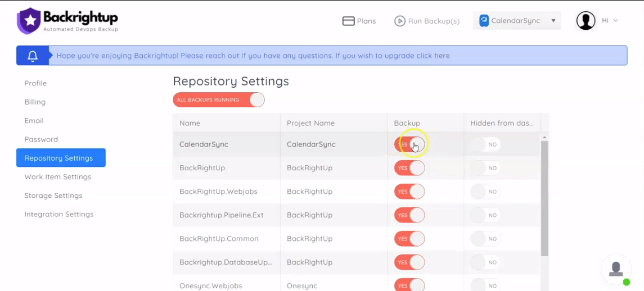The image size is (644, 291).
Task: Toggle Hidden from dashboard for BackRightUp.Webjobs
Action: (x=485, y=192)
